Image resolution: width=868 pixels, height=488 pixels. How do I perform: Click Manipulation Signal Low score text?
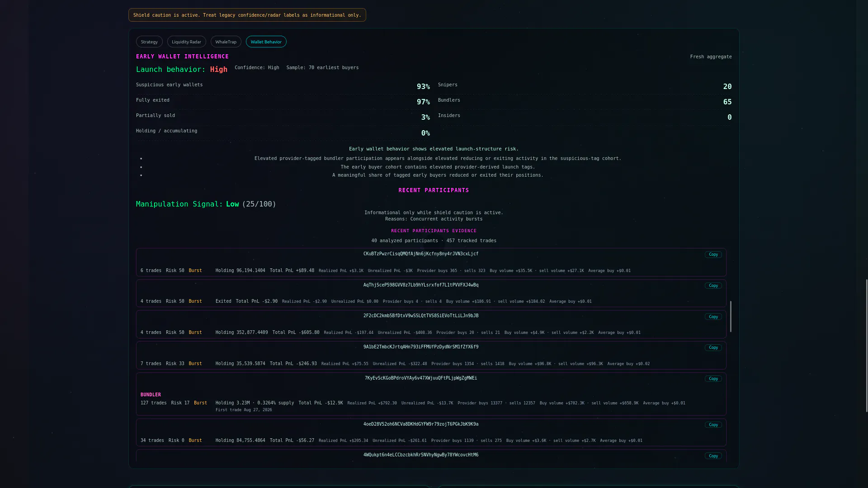206,204
